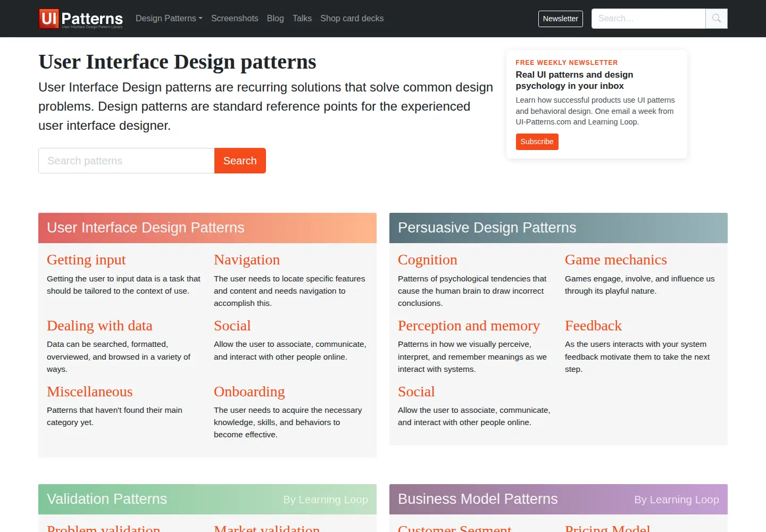Image resolution: width=766 pixels, height=532 pixels.
Task: Click the orange Search button
Action: [240, 161]
